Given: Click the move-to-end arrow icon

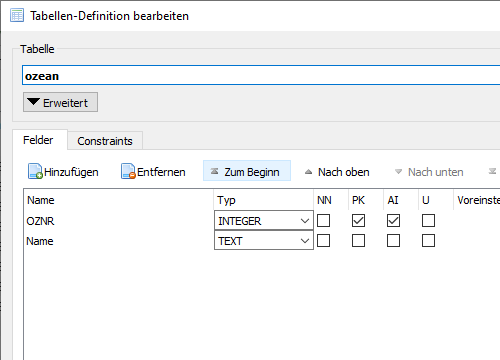Looking at the screenshot, I should [x=492, y=171].
